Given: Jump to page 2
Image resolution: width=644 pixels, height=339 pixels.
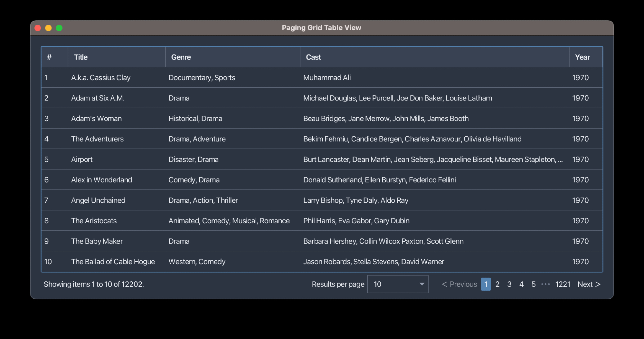Looking at the screenshot, I should [x=497, y=284].
